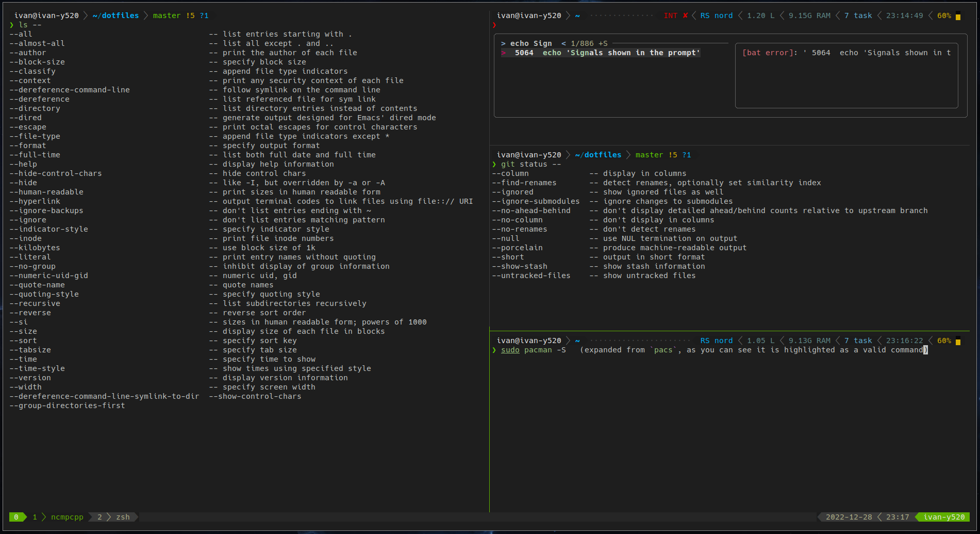The width and height of the screenshot is (980, 534).
Task: Select the --column git status option
Action: click(510, 173)
